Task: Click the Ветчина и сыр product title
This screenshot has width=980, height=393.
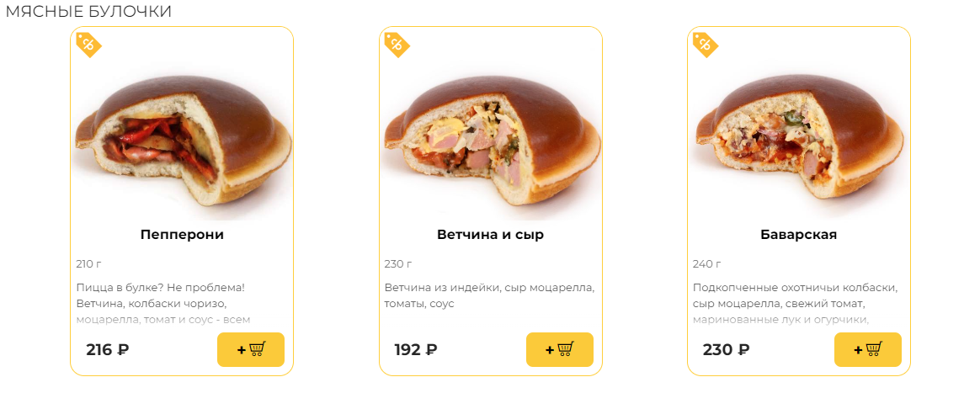Action: (490, 235)
